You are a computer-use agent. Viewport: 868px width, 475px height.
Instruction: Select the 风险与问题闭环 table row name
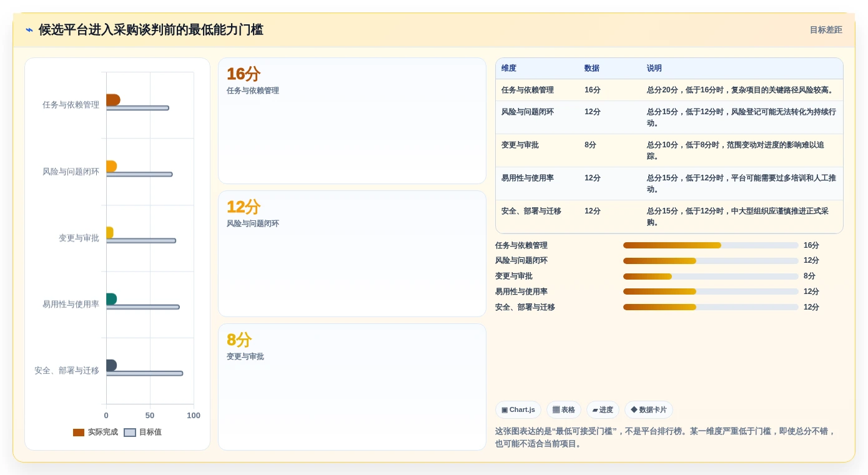tap(528, 112)
